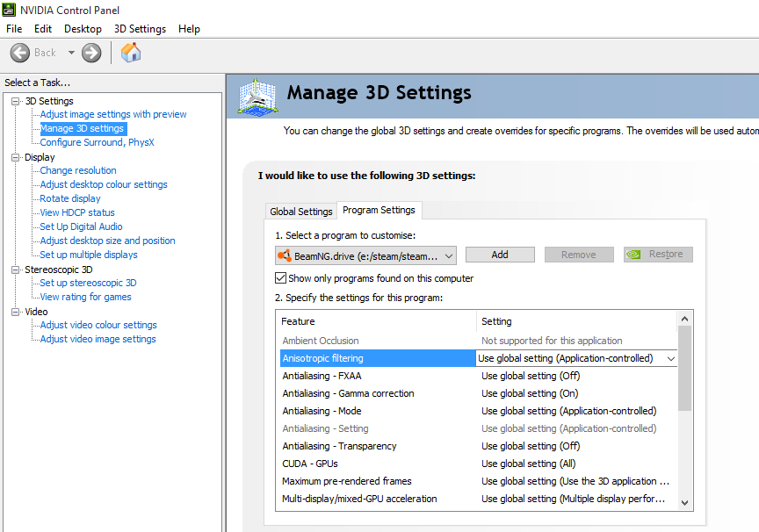Open Rotate display task
The height and width of the screenshot is (532, 759).
point(70,198)
